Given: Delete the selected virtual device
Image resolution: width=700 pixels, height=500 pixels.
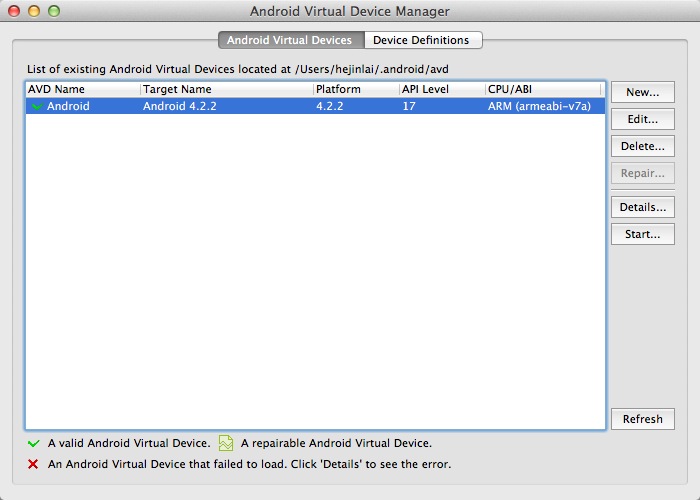Looking at the screenshot, I should click(642, 146).
